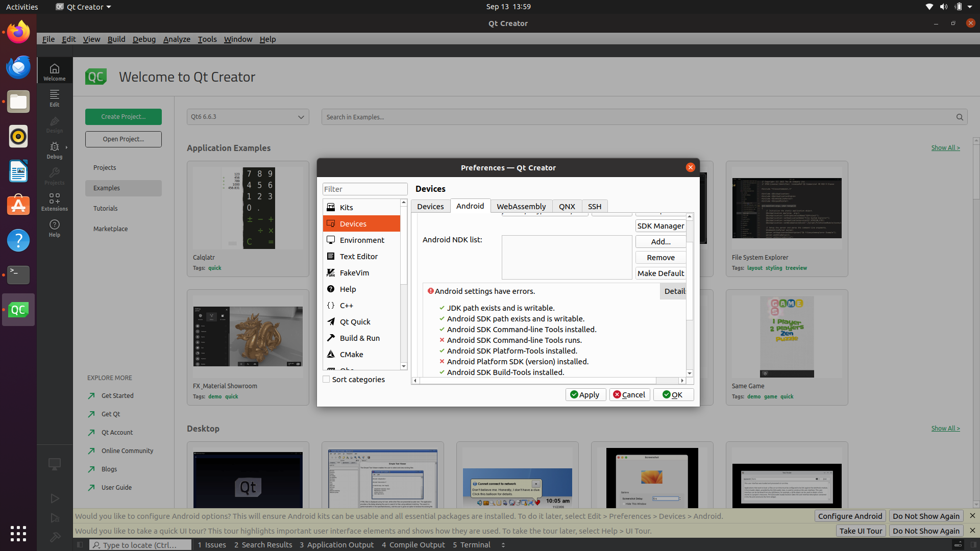This screenshot has width=980, height=551.
Task: Open the Extensions mode icon
Action: (x=54, y=201)
